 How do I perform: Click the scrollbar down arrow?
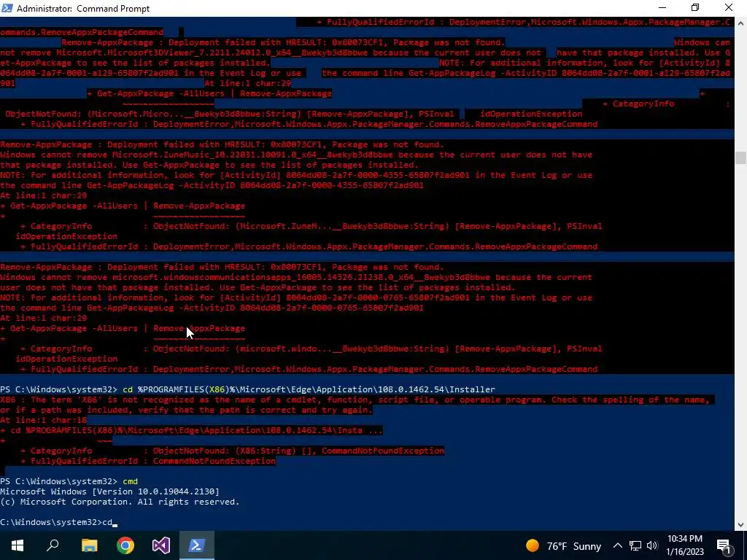click(x=740, y=525)
